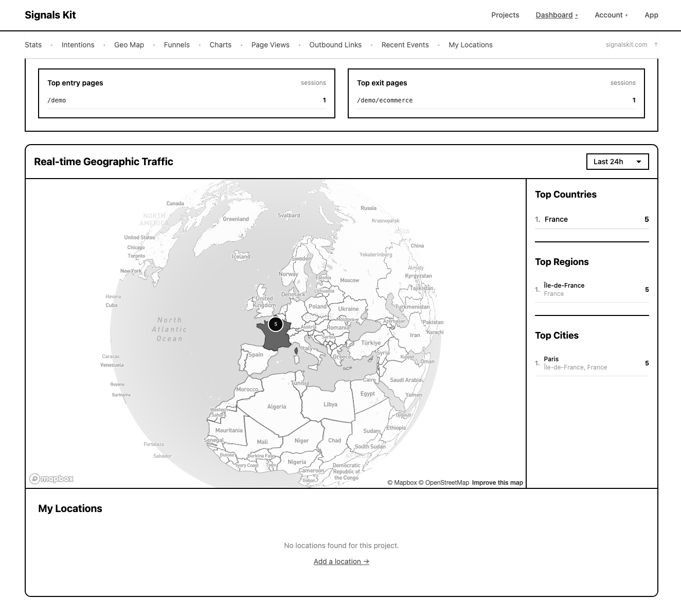This screenshot has width=681, height=616.
Task: Click the Add a location link
Action: pyautogui.click(x=341, y=561)
